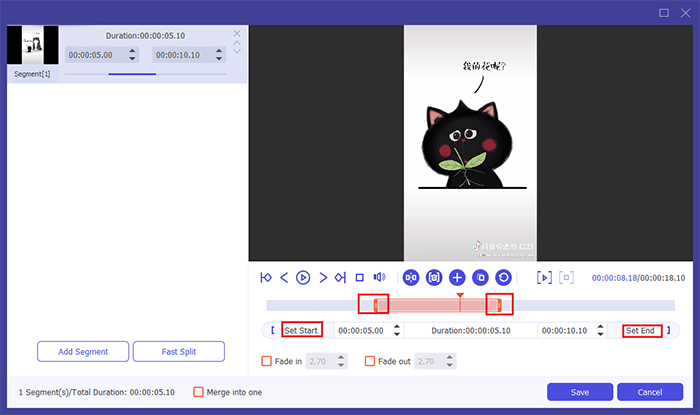Viewport: 700px width, 415px height.
Task: Step forward one frame
Action: point(323,278)
